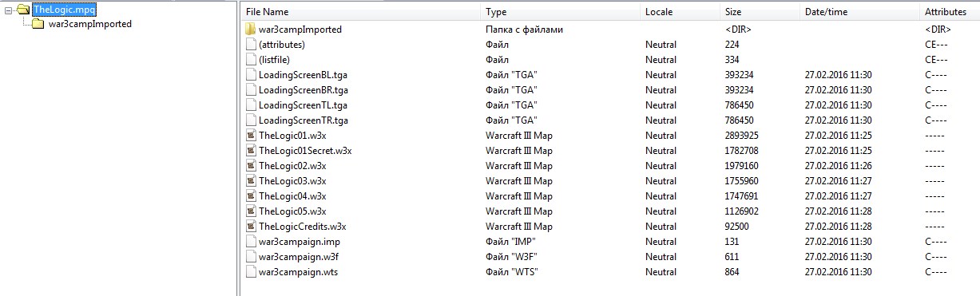Viewport: 980px width, 296px height.
Task: Sort by the Date/time column header
Action: click(x=860, y=12)
